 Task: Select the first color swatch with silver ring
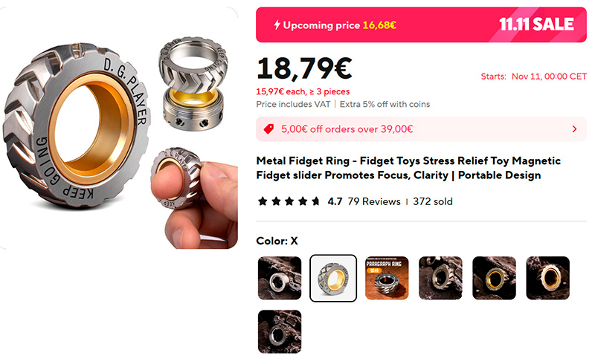[280, 278]
